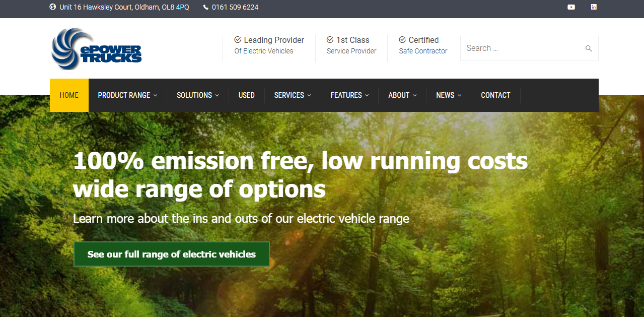644x318 pixels.
Task: Open the About dropdown menu
Action: point(402,95)
